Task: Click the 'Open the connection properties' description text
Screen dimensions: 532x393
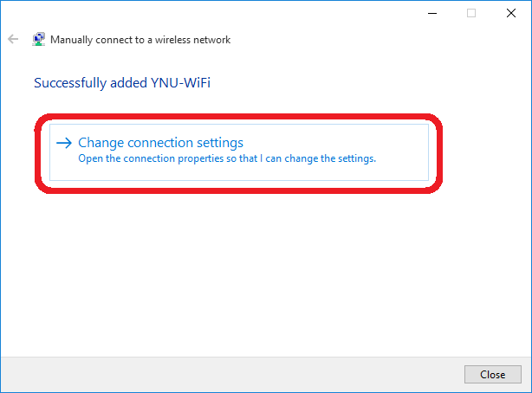Action: coord(227,158)
